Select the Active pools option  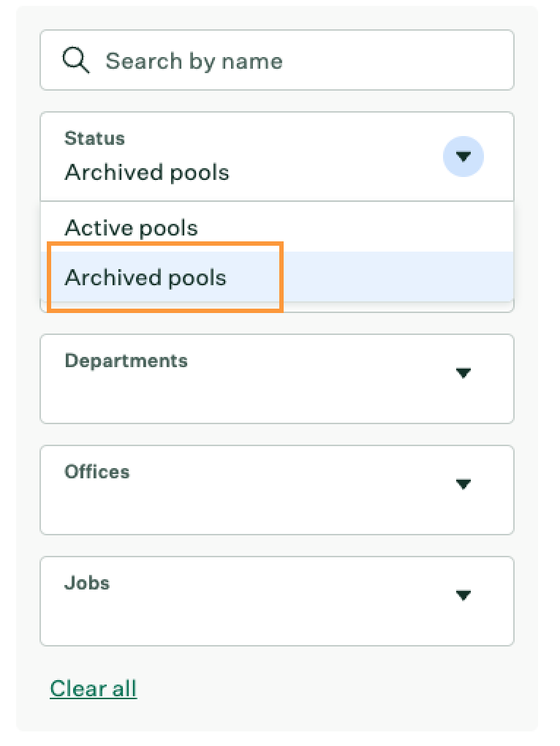coord(131,228)
